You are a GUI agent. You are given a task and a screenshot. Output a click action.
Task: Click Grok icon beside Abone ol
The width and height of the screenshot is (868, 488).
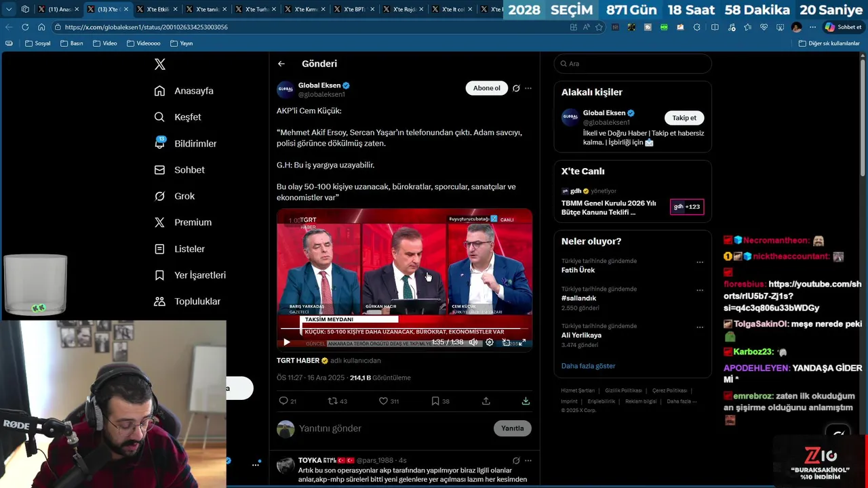(516, 88)
